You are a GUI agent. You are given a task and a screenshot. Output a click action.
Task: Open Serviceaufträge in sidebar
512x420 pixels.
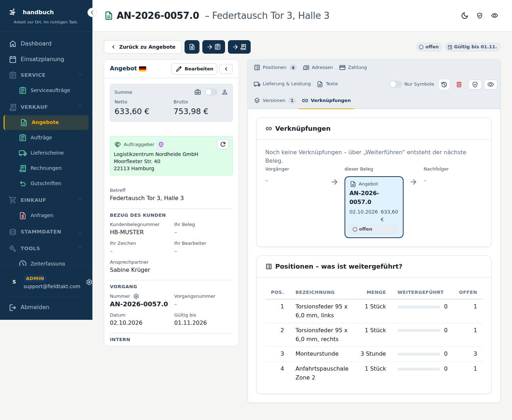(x=46, y=90)
